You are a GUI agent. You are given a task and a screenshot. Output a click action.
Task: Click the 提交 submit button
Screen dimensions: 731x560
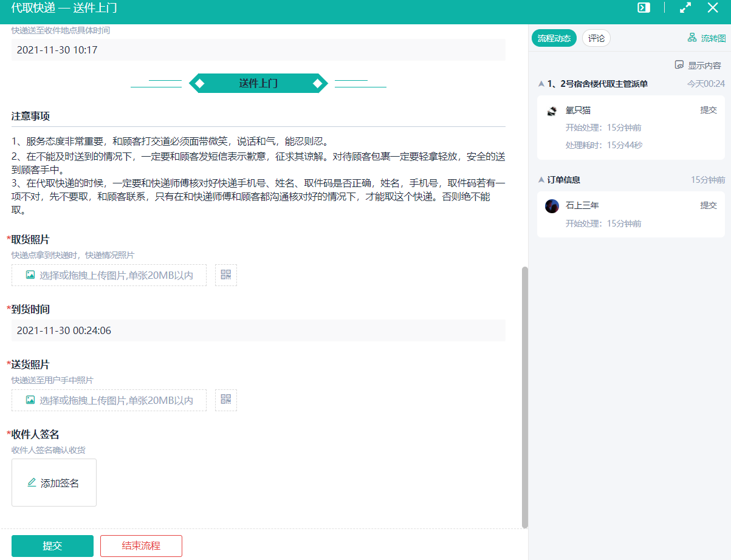(52, 546)
